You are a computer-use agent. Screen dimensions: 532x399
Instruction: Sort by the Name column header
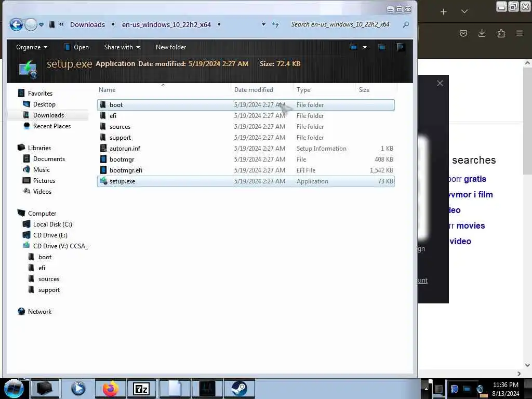click(x=107, y=89)
